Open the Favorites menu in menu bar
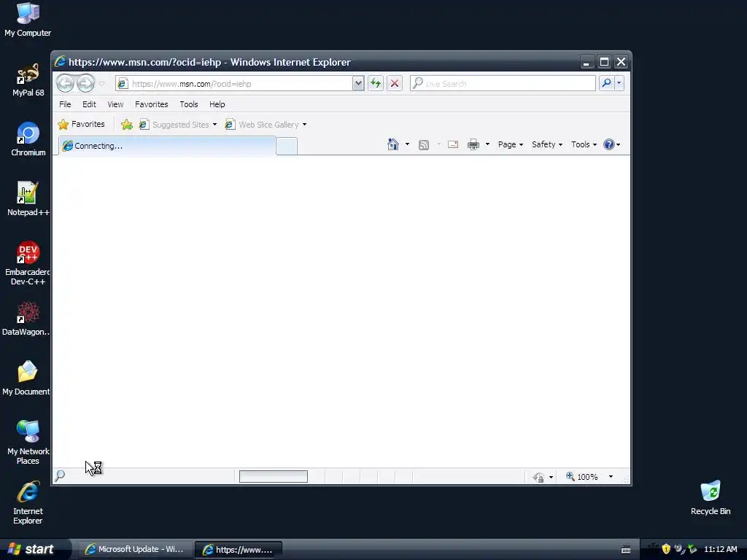The height and width of the screenshot is (560, 747). pyautogui.click(x=152, y=104)
